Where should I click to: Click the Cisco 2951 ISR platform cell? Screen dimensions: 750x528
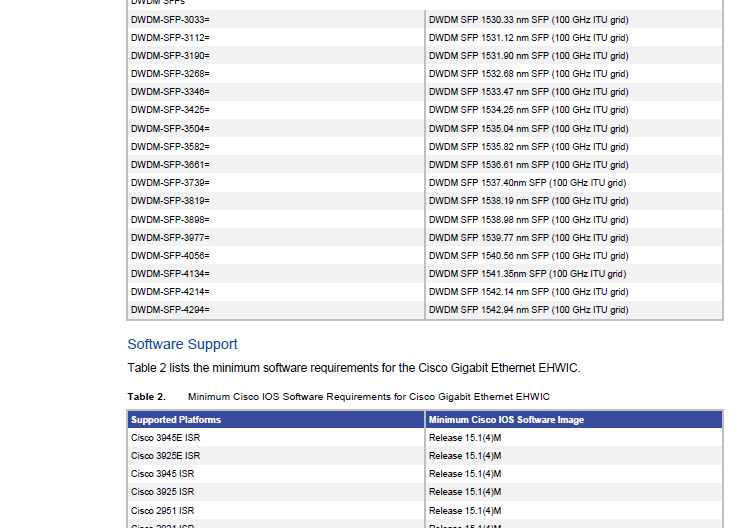coord(162,511)
